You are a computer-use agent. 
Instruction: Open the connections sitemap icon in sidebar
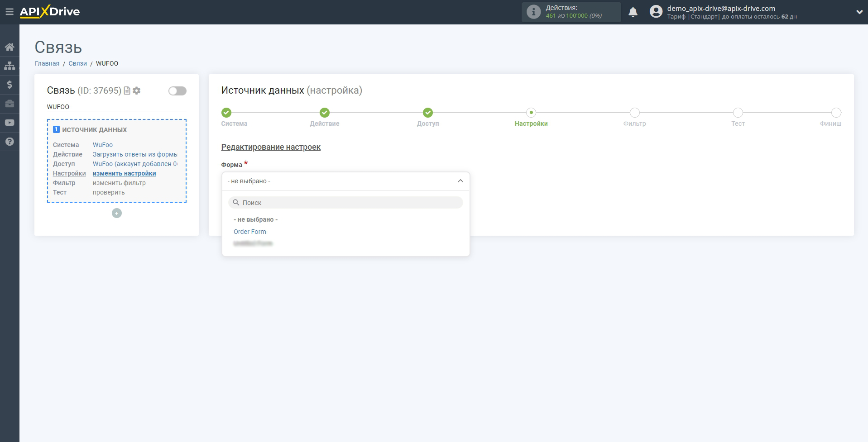click(10, 66)
